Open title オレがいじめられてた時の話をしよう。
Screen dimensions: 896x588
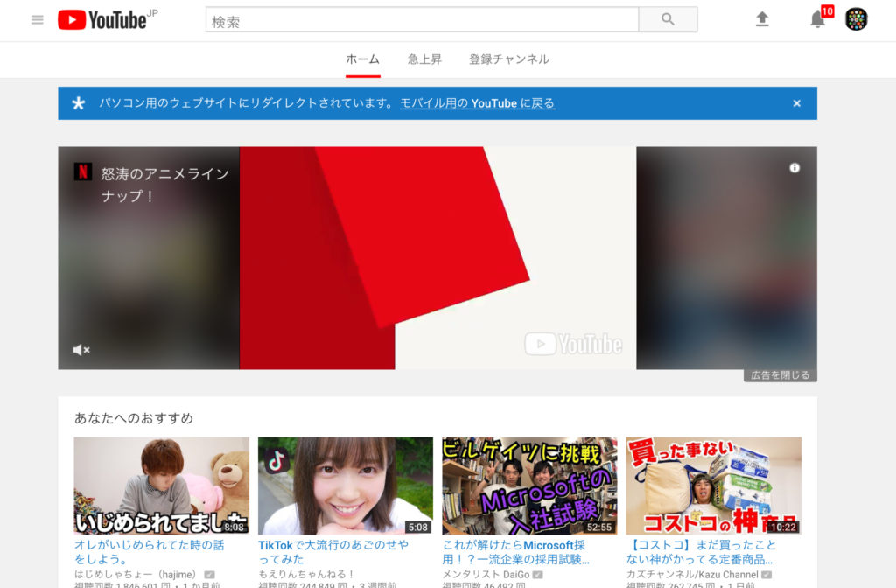[149, 552]
